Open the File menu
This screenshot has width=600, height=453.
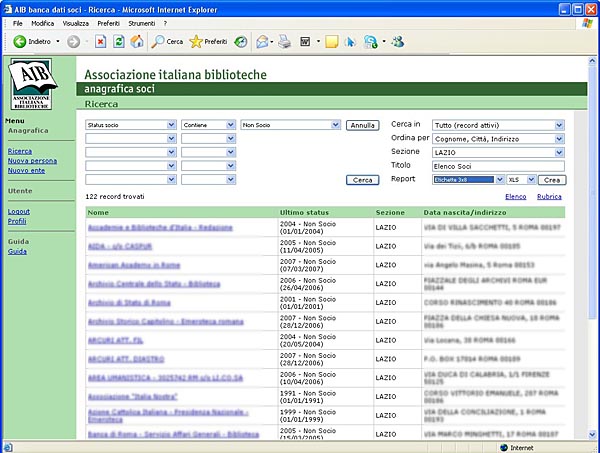[x=18, y=23]
